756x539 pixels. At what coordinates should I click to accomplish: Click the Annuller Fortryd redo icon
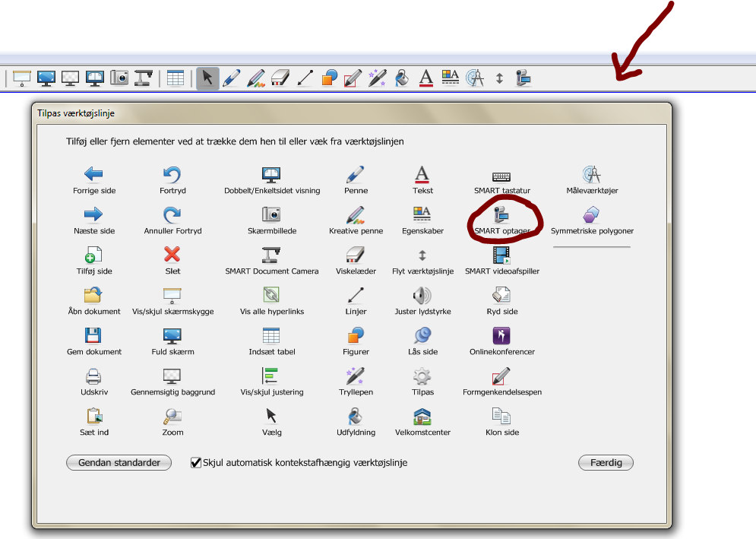[172, 214]
